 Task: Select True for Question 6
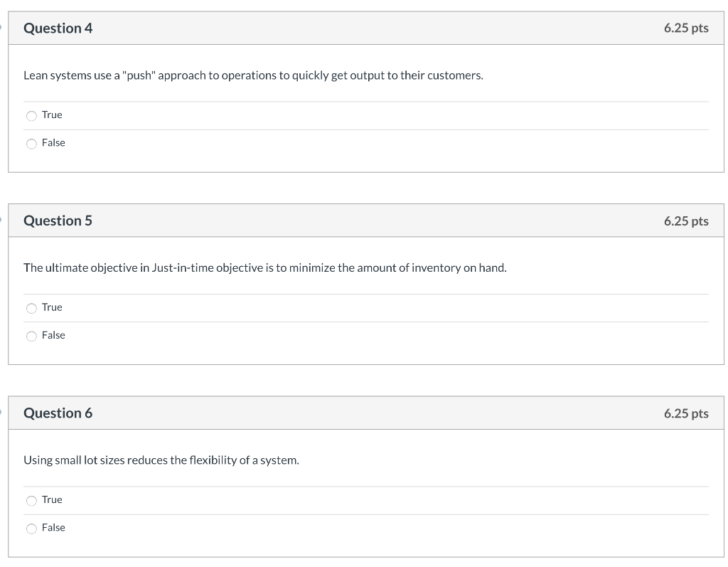point(31,500)
